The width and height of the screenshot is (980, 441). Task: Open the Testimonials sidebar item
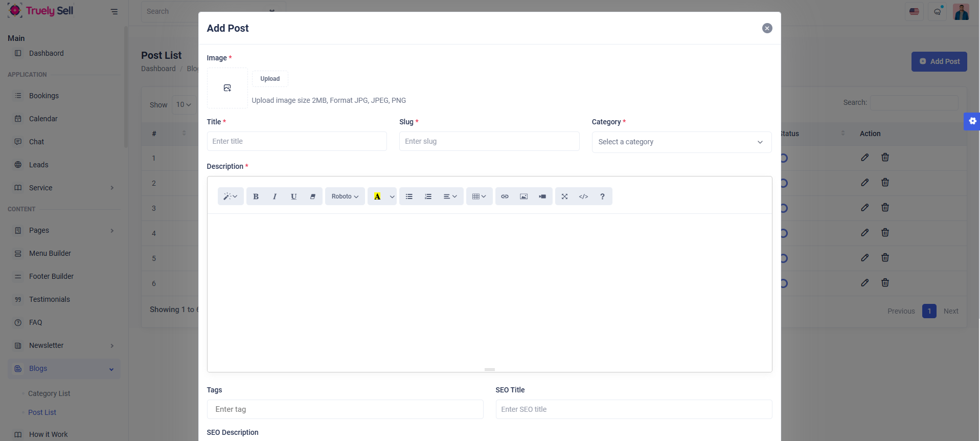point(50,299)
